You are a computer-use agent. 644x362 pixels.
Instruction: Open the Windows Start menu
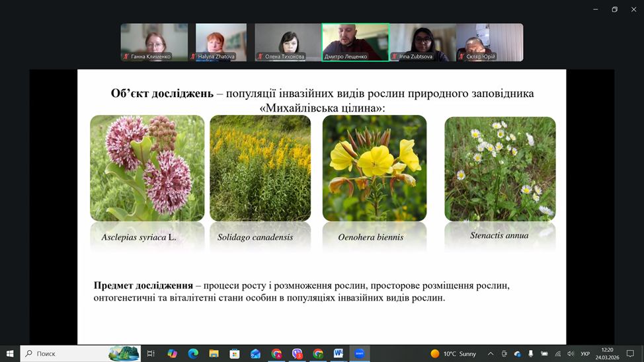point(10,353)
